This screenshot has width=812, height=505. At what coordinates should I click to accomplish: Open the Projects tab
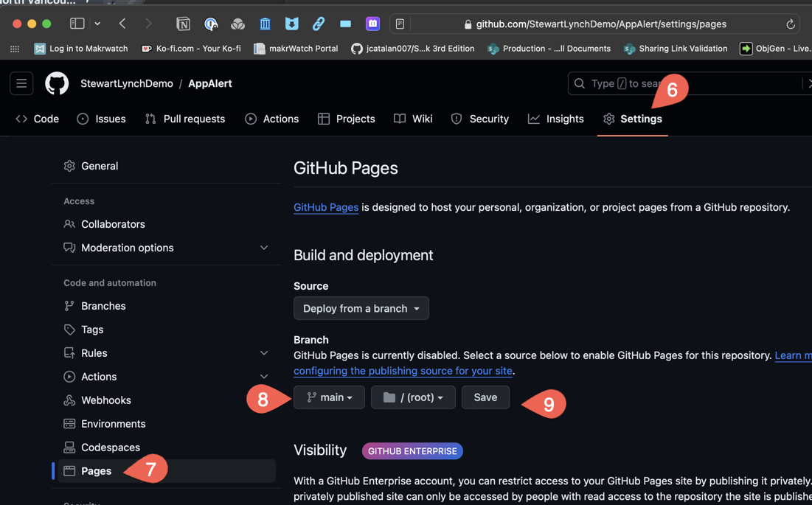pyautogui.click(x=347, y=119)
